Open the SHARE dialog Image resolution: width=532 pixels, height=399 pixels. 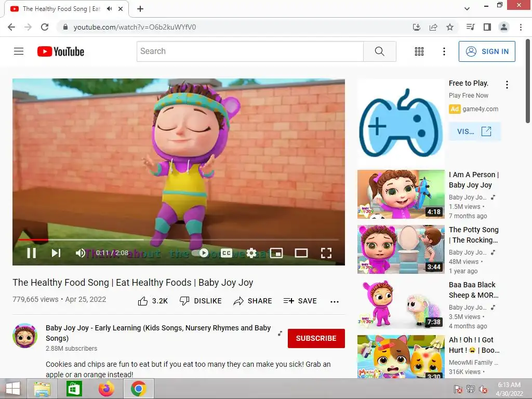pos(253,301)
